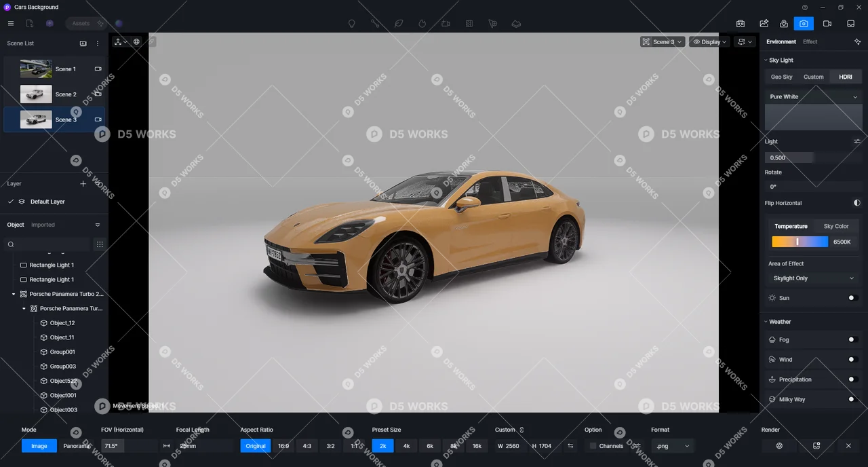Image resolution: width=868 pixels, height=467 pixels.
Task: Select the Scene 1 thumbnail
Action: click(36, 69)
